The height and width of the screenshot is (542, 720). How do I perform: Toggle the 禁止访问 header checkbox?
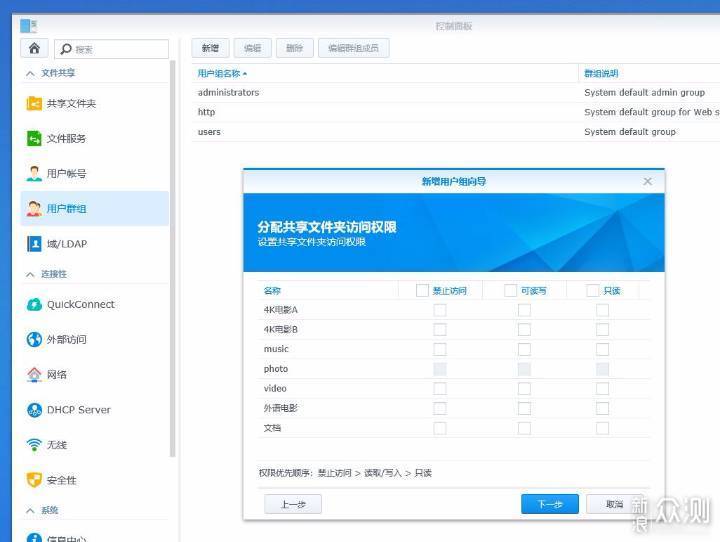[422, 290]
